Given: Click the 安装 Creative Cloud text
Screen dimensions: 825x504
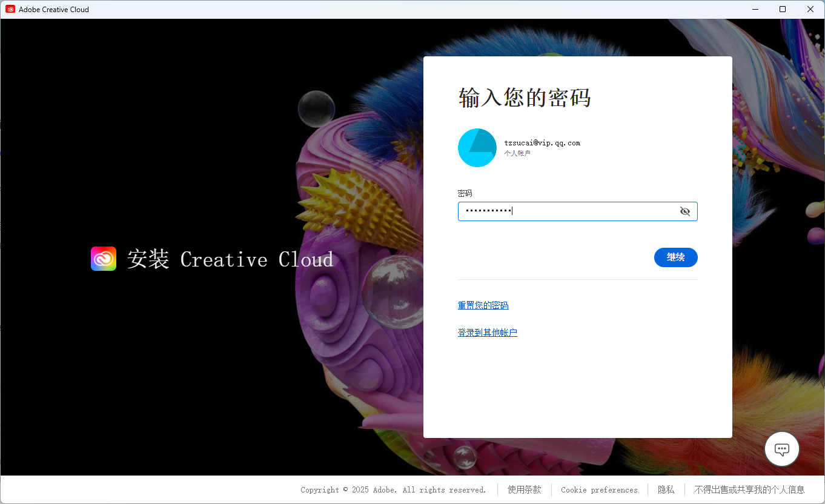Looking at the screenshot, I should coord(230,259).
